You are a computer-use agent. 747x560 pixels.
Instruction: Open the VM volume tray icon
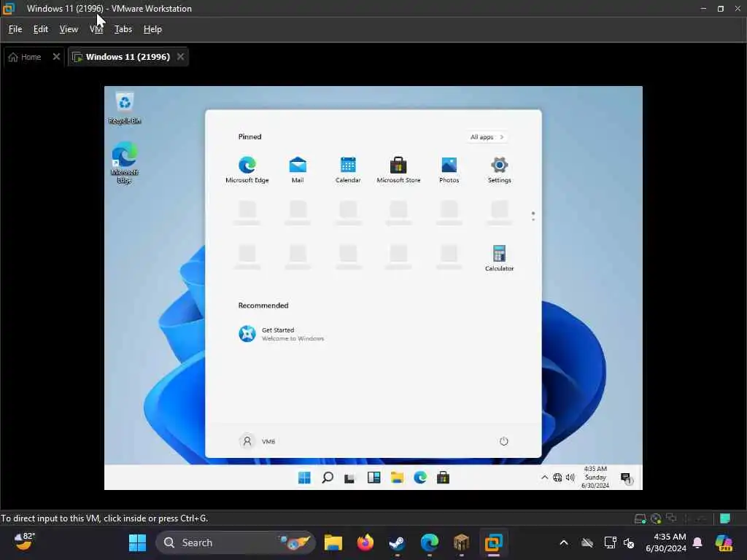click(570, 477)
